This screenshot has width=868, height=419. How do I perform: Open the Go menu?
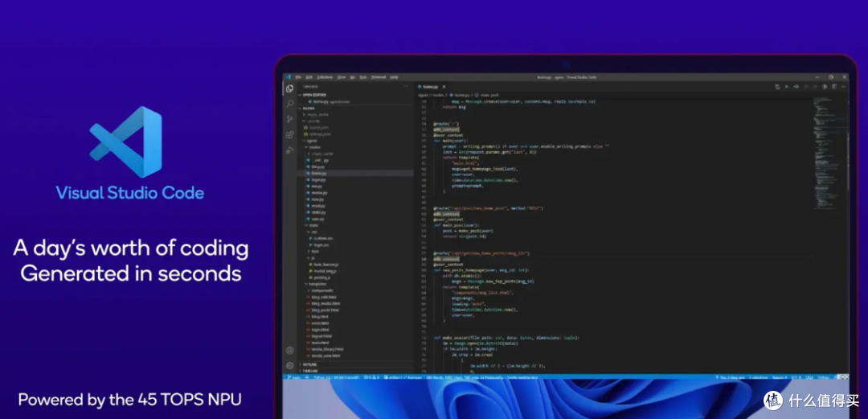pos(353,77)
